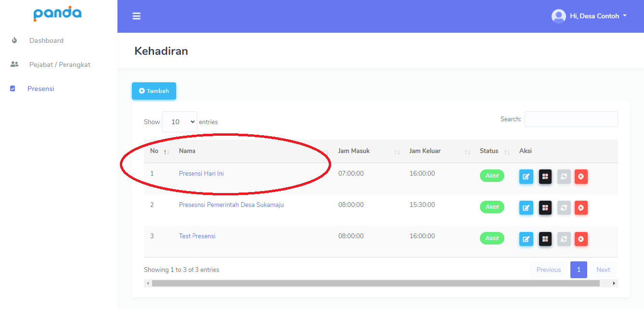The image size is (644, 309).
Task: Click the Next pagination button
Action: coord(603,270)
